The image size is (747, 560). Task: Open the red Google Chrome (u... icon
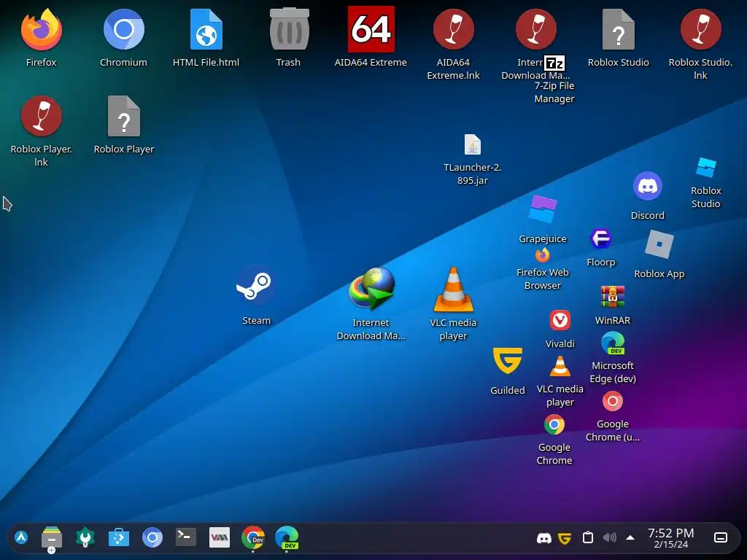(x=613, y=402)
